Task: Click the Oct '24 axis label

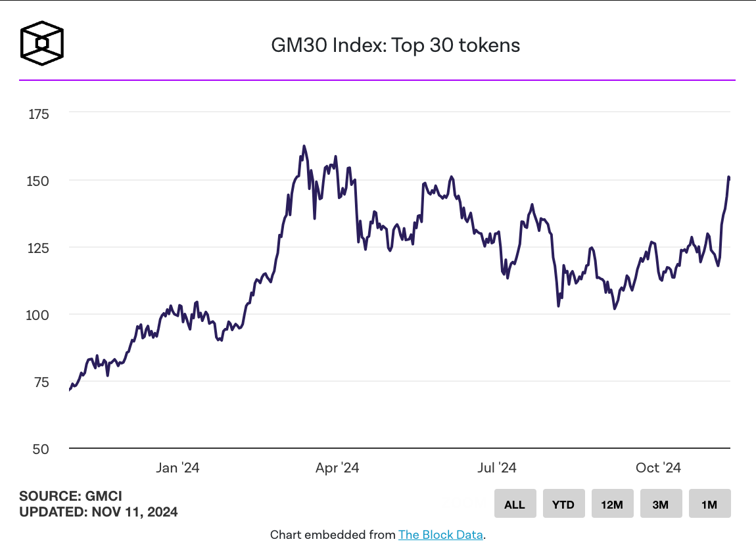Action: point(658,468)
